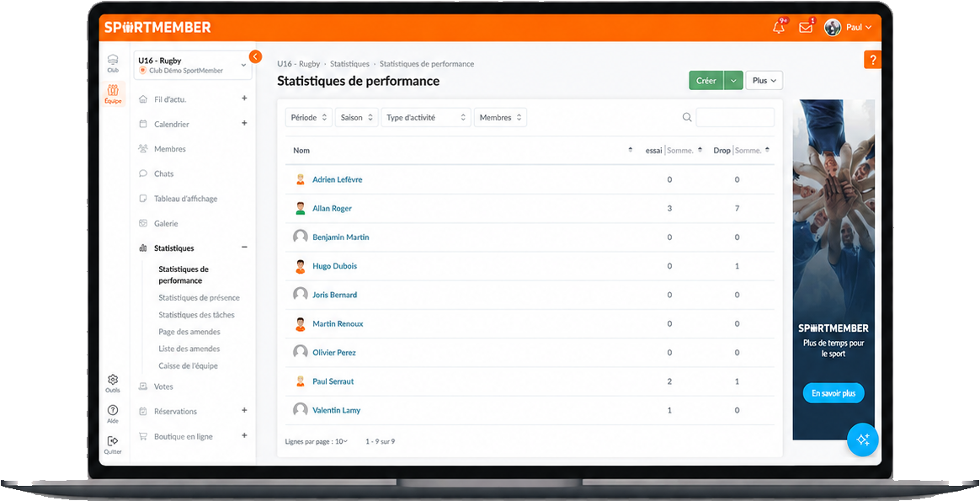Open the Période filter dropdown
The height and width of the screenshot is (501, 980).
click(x=309, y=117)
